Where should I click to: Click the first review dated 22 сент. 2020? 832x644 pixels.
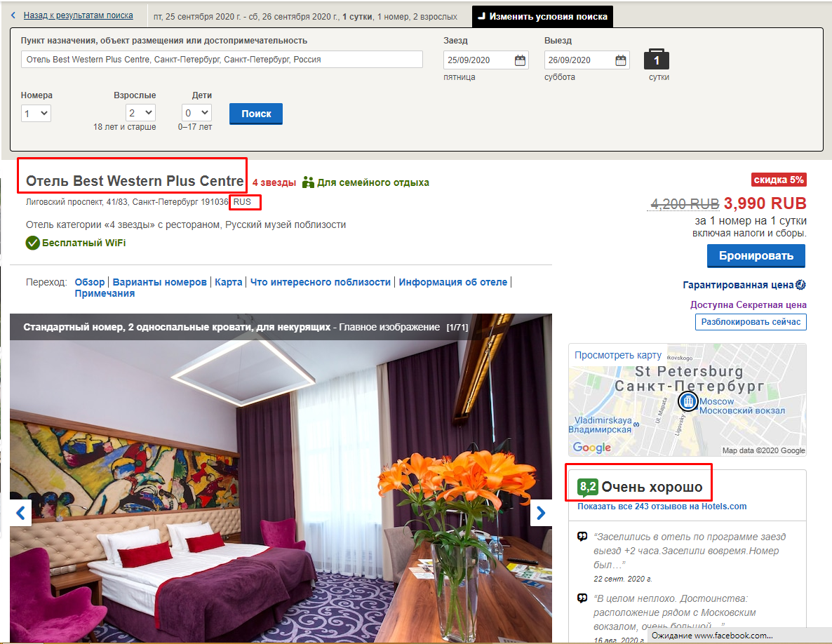point(690,557)
